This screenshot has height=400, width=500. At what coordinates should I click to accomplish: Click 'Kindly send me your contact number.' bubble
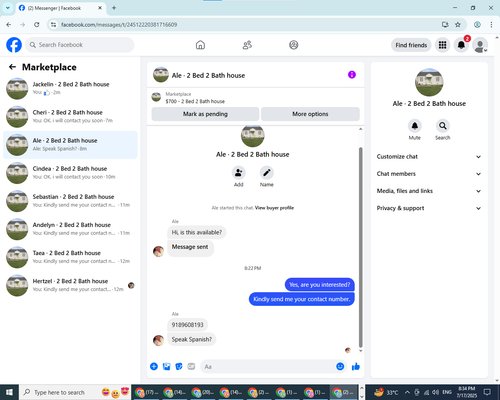(302, 299)
